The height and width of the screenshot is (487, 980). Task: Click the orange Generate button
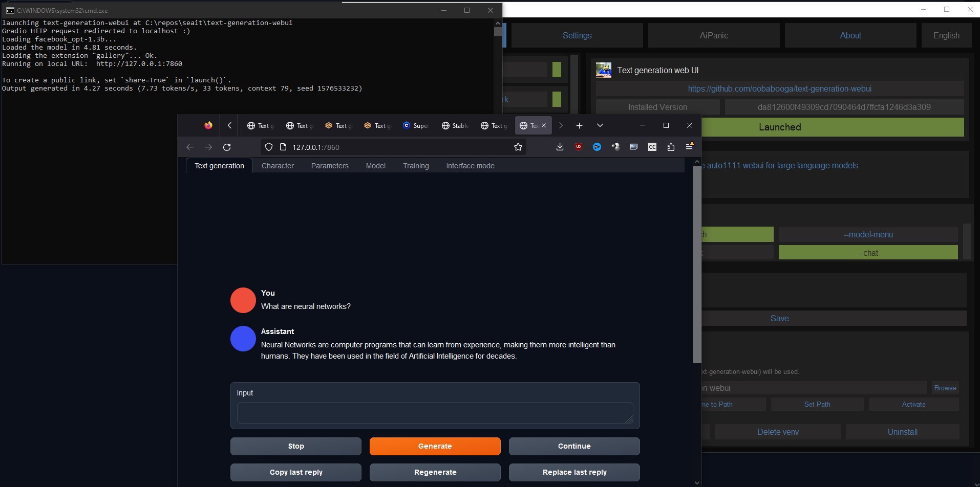(x=435, y=446)
